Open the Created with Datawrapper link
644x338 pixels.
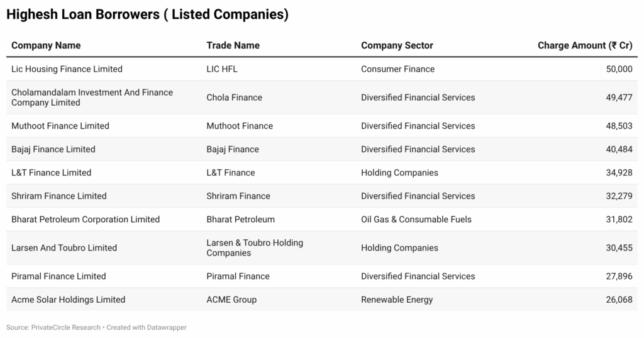click(147, 327)
